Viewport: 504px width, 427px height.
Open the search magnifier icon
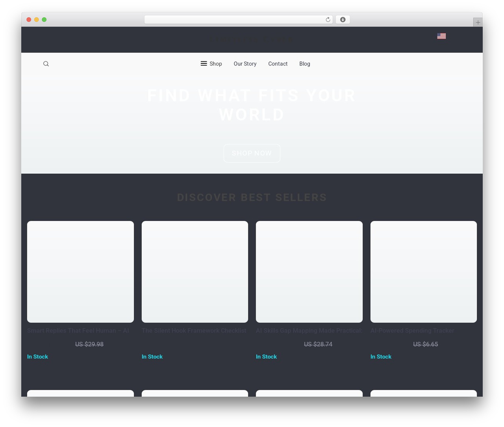(x=46, y=64)
